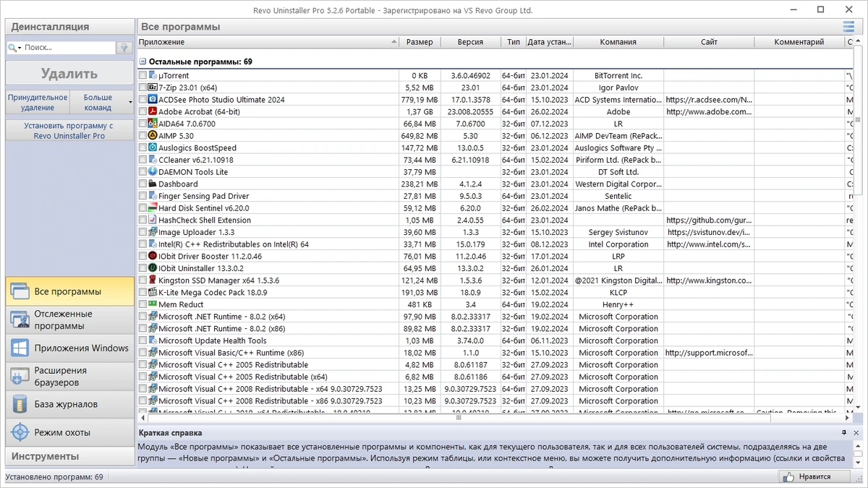The height and width of the screenshot is (488, 868).
Task: Check the µTorrent checkbox
Action: point(142,75)
